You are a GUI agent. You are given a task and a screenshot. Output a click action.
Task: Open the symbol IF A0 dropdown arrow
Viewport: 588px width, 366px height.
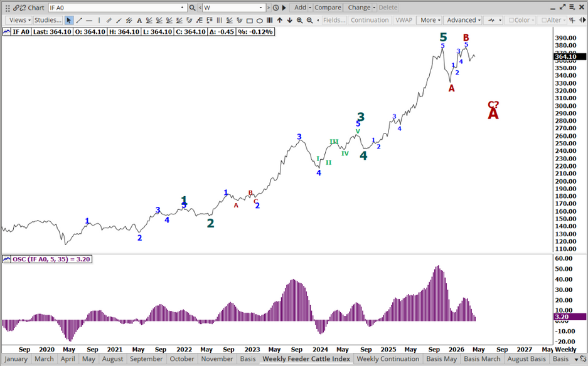point(182,8)
